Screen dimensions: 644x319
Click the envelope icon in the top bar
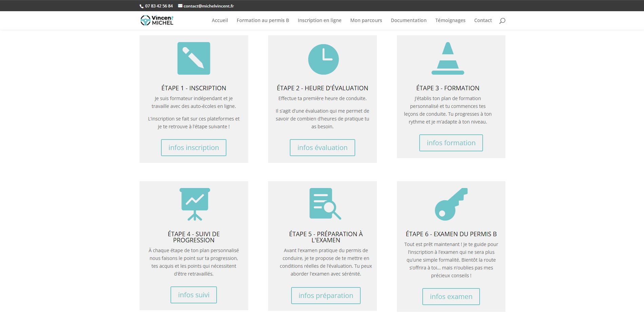coord(180,6)
